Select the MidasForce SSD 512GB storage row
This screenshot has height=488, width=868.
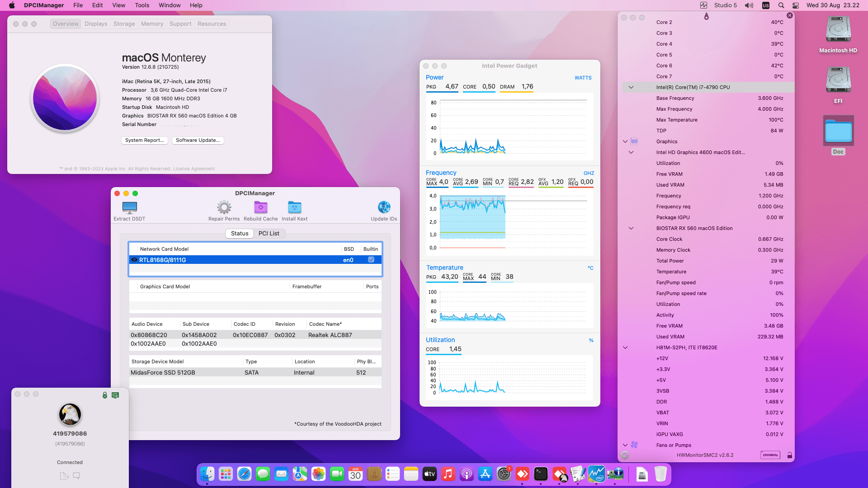tap(255, 373)
